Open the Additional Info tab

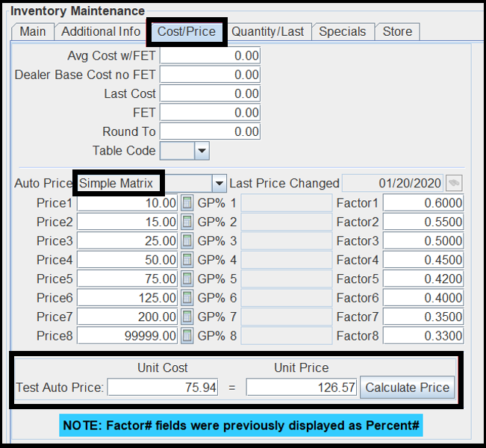(101, 31)
